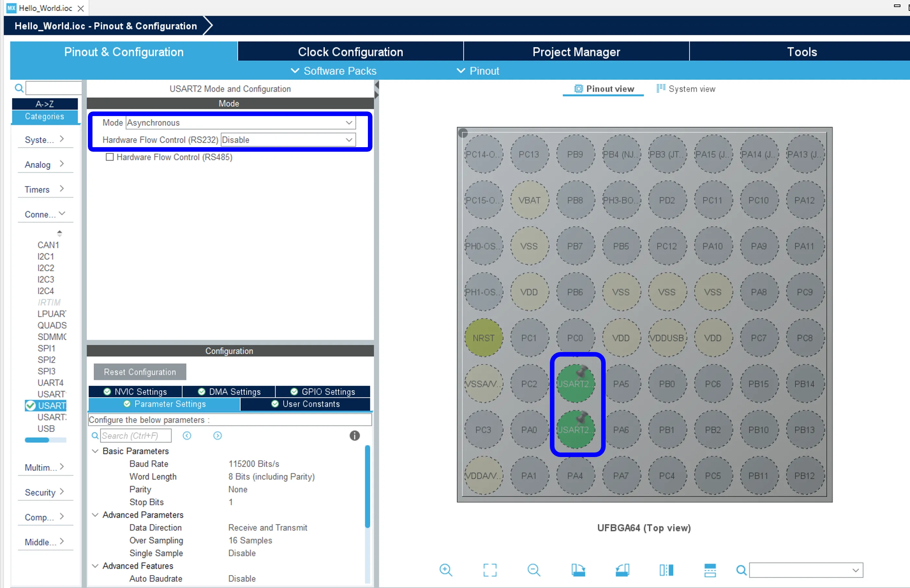The image size is (910, 588).
Task: Enable Hardware Flow Control (RS485) checkbox
Action: tap(110, 157)
